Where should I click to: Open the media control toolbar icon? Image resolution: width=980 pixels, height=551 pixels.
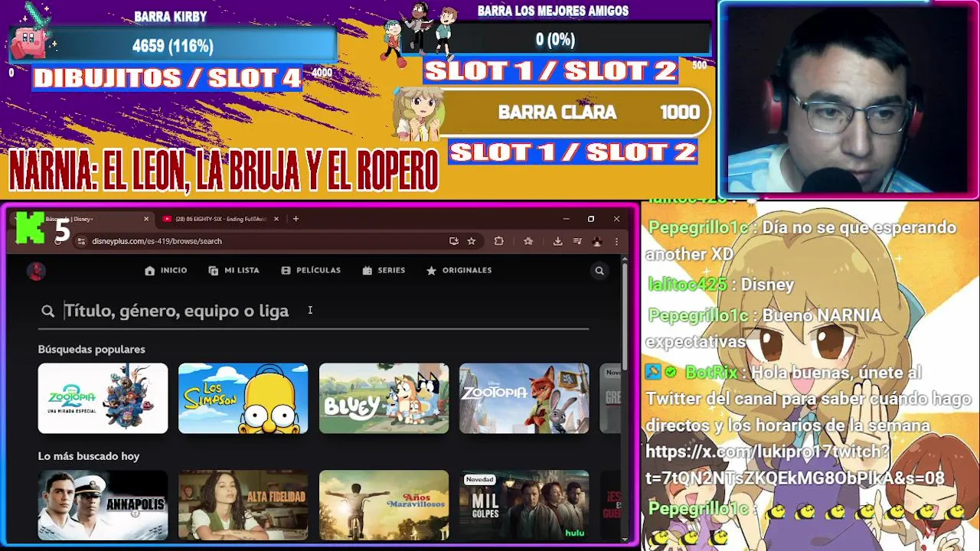click(x=578, y=241)
